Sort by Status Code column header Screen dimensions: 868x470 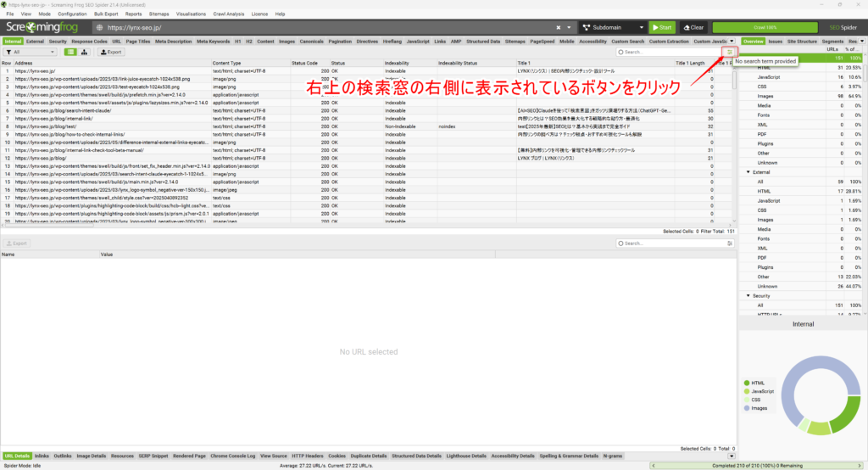304,63
